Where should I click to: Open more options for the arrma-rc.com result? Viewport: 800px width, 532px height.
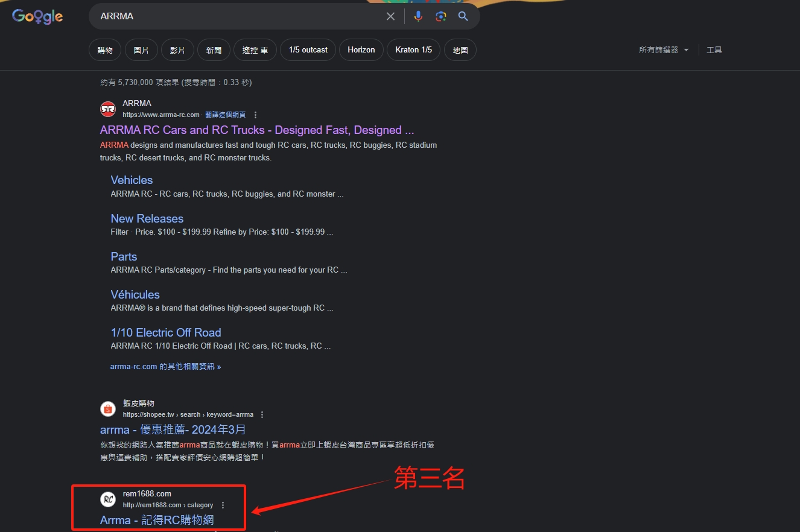pos(255,115)
